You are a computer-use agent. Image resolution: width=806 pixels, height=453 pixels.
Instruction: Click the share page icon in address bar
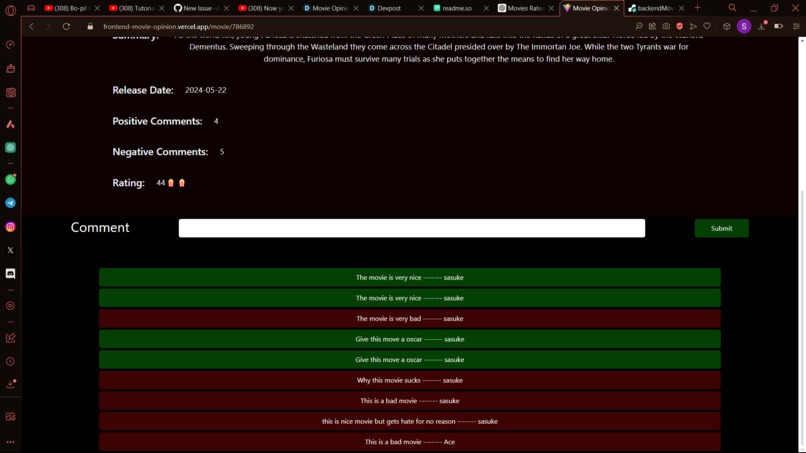[x=652, y=26]
